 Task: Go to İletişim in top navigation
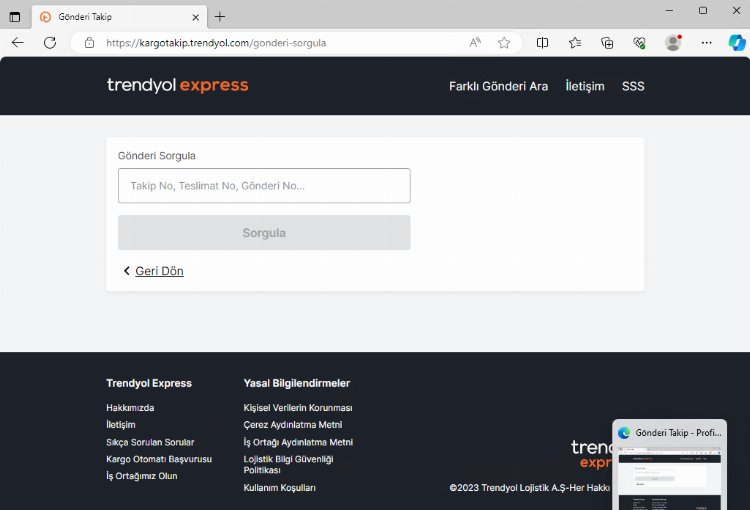[x=584, y=86]
